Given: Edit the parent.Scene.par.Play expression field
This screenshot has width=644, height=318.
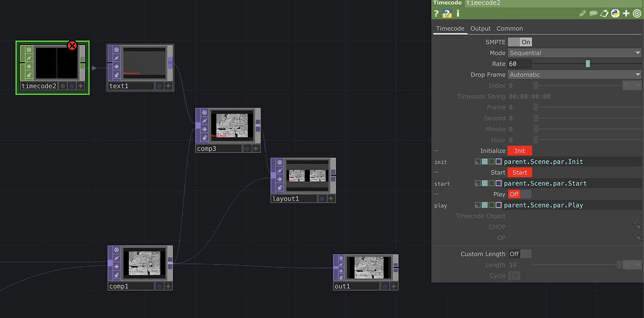Looking at the screenshot, I should click(x=572, y=205).
